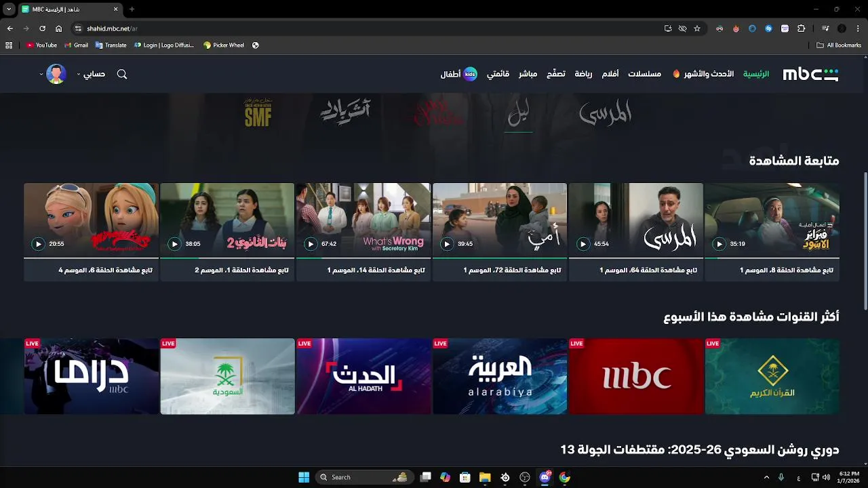
Task: Open the Translate bookmark
Action: pyautogui.click(x=111, y=45)
